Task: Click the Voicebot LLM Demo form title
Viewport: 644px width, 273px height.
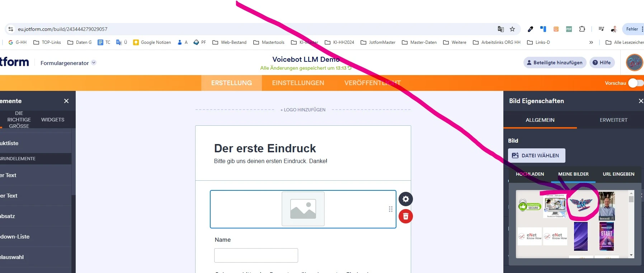Action: point(306,59)
